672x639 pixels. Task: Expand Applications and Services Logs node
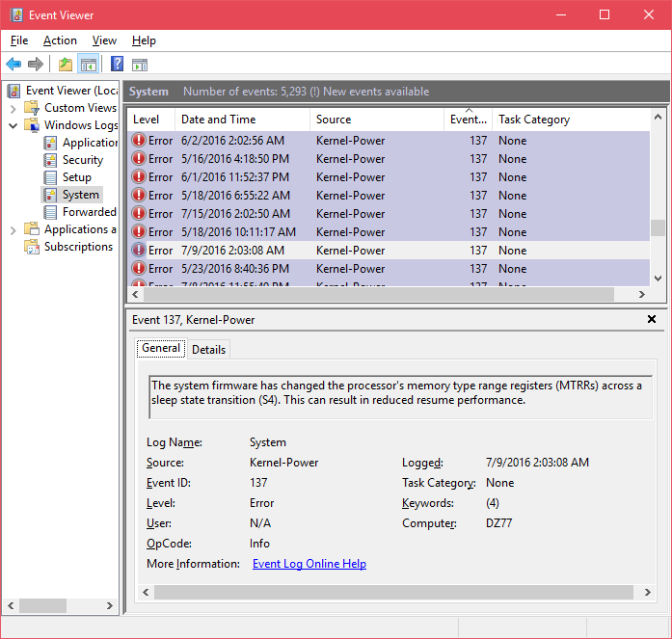point(13,230)
